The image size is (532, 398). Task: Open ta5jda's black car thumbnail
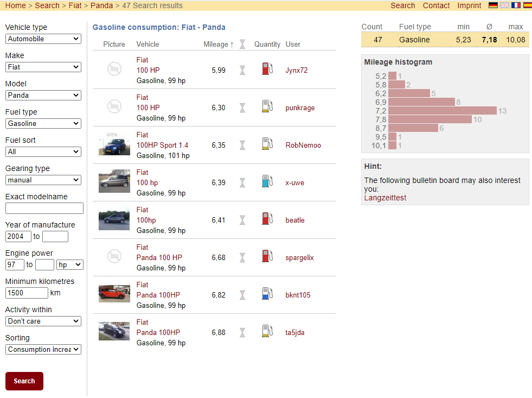click(x=114, y=331)
